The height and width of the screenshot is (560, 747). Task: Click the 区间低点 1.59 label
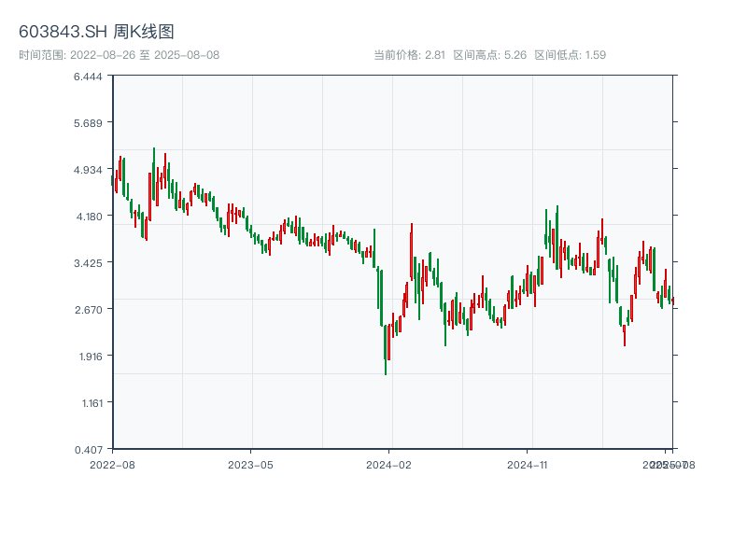(x=570, y=55)
